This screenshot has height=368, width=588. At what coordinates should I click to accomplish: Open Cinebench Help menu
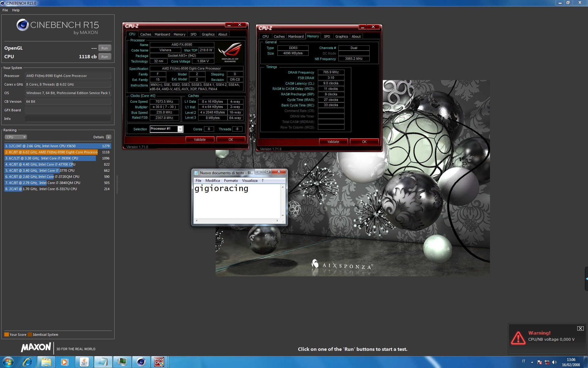[x=16, y=10]
